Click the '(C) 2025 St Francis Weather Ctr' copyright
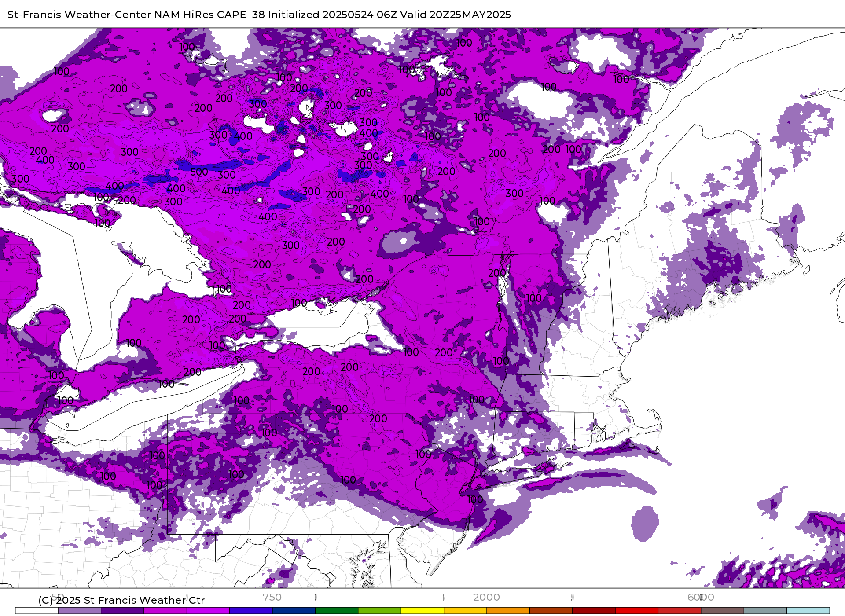The height and width of the screenshot is (616, 845). (121, 600)
